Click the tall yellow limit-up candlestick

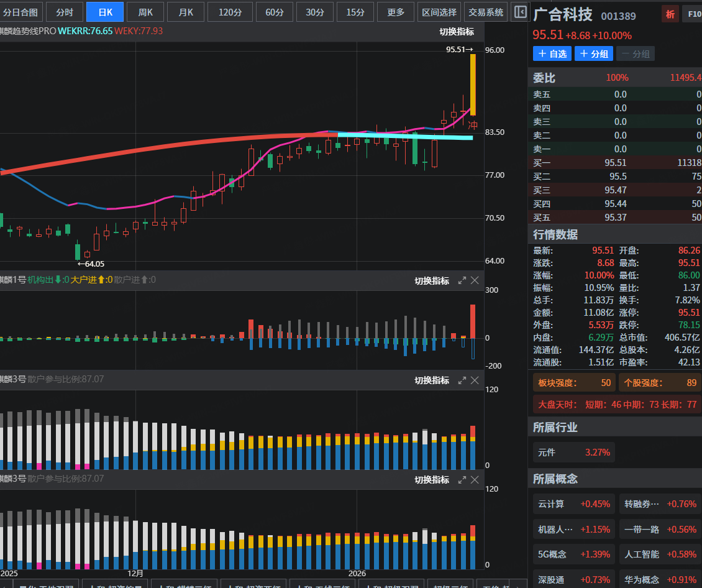click(473, 85)
